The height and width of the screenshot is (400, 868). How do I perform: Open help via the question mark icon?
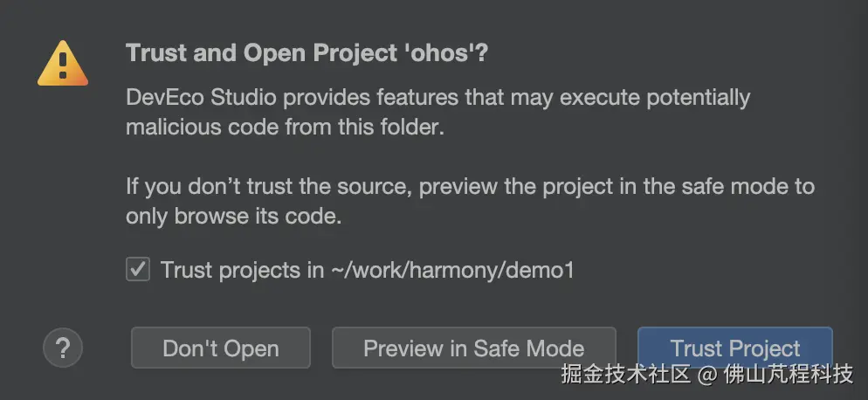pyautogui.click(x=63, y=348)
